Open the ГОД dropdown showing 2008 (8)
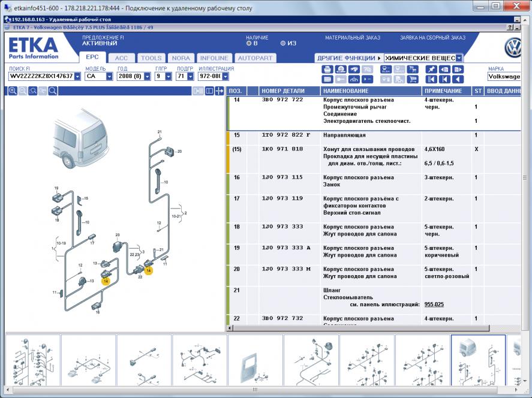Viewport: 532px width, 398px height. pos(147,76)
